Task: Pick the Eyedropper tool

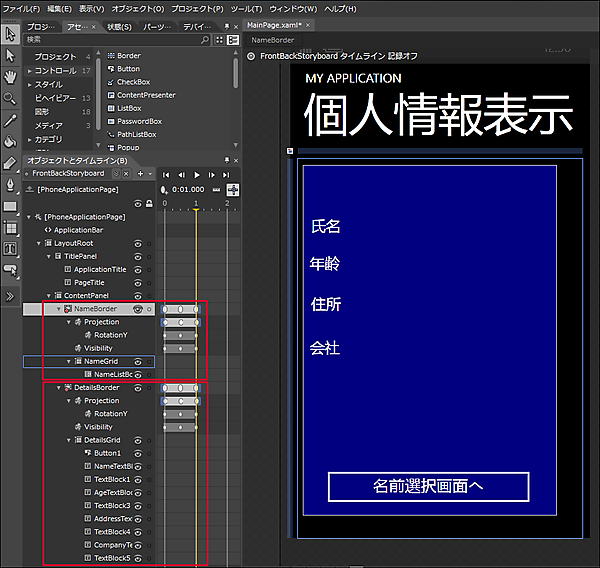Action: (10, 119)
